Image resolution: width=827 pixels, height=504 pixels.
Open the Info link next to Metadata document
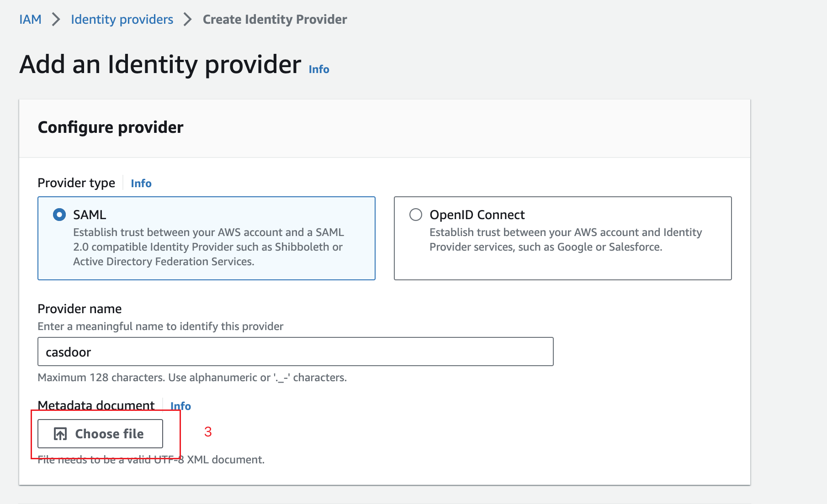[x=180, y=405]
